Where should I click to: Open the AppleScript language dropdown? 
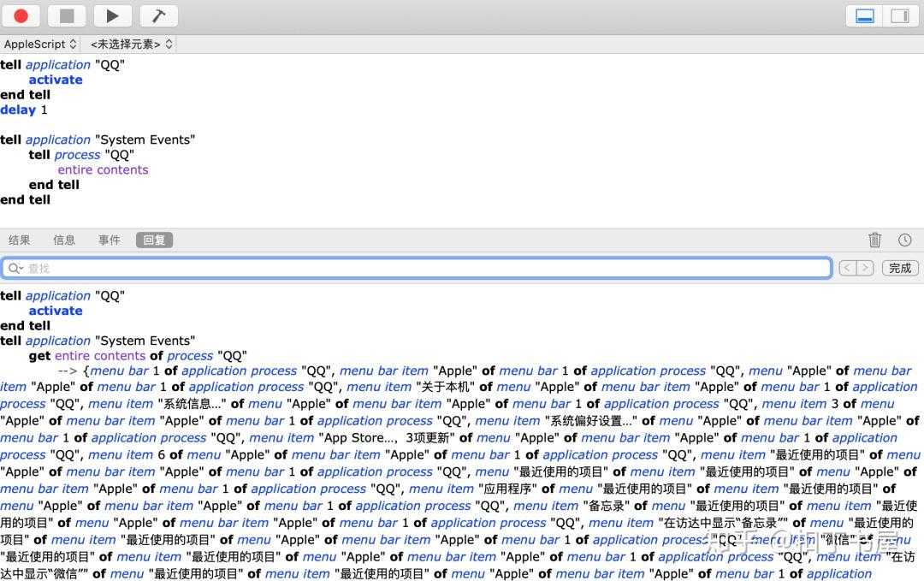click(40, 44)
